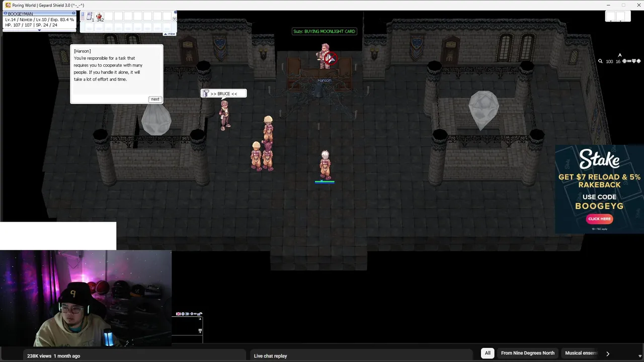The height and width of the screenshot is (362, 644).
Task: Click the heart-shaped icon near minimap
Action: point(634,61)
